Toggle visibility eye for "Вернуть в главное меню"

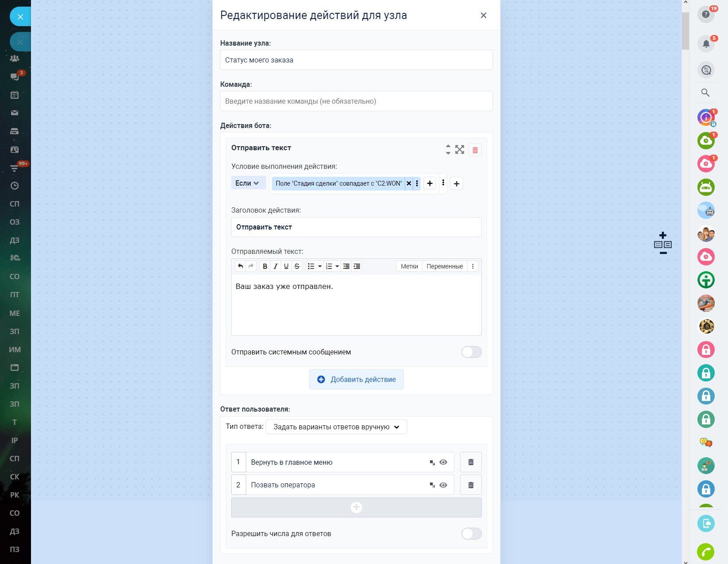click(x=443, y=462)
